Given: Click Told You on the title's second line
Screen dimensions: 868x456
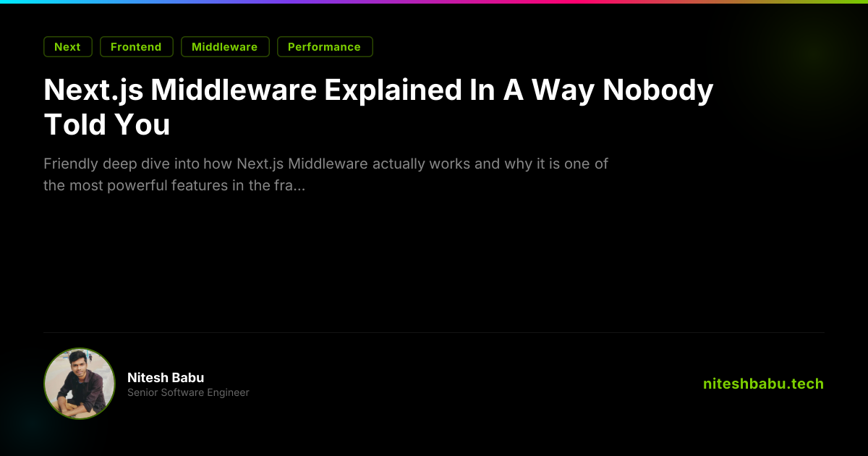Looking at the screenshot, I should (107, 124).
